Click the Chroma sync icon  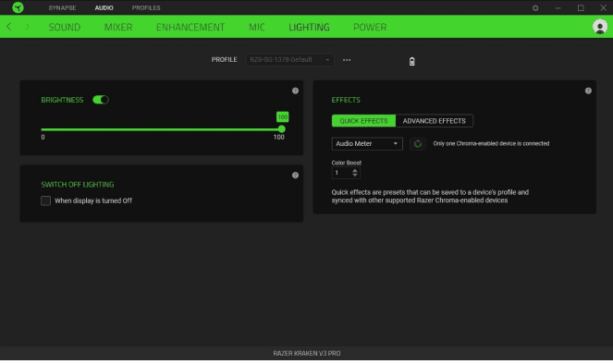418,144
